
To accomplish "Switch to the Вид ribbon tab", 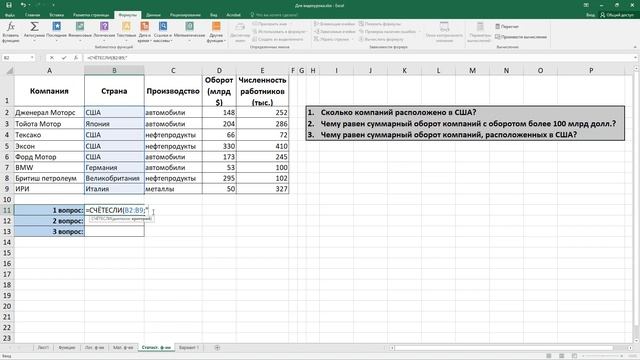I will click(x=213, y=15).
